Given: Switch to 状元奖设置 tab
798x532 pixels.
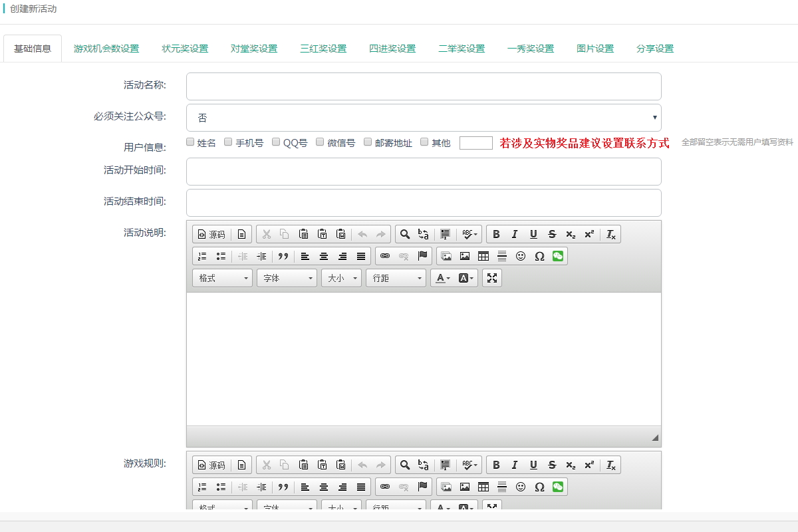Looking at the screenshot, I should point(185,49).
